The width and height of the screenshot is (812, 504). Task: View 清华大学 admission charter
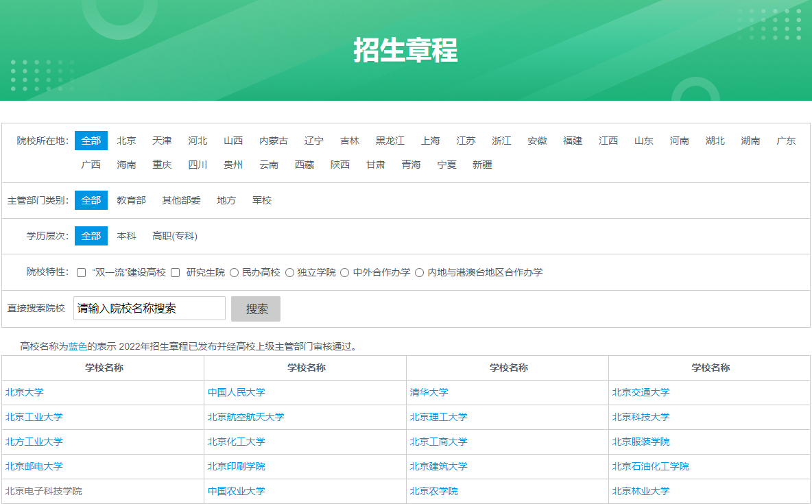click(x=429, y=392)
